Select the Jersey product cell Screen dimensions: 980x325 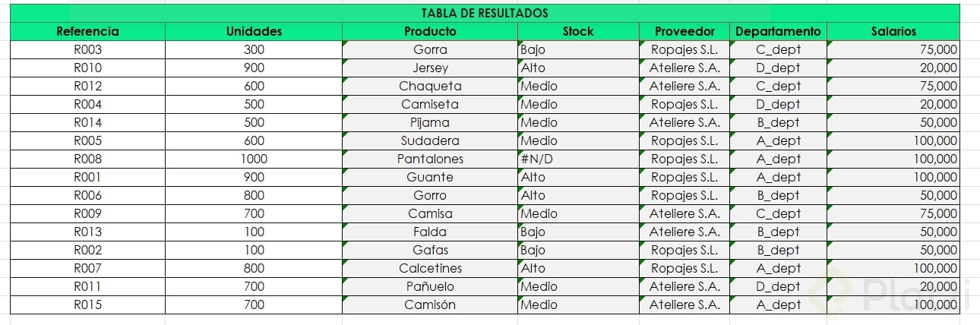tap(430, 68)
